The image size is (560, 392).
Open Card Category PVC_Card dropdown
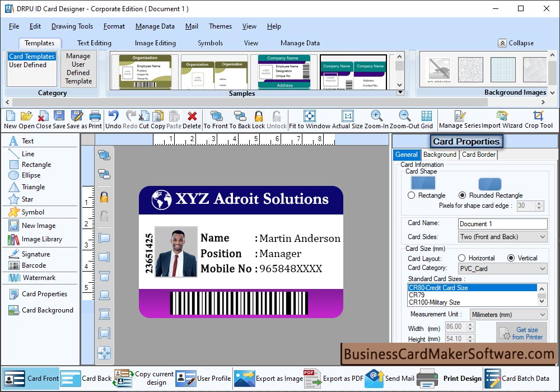503,268
